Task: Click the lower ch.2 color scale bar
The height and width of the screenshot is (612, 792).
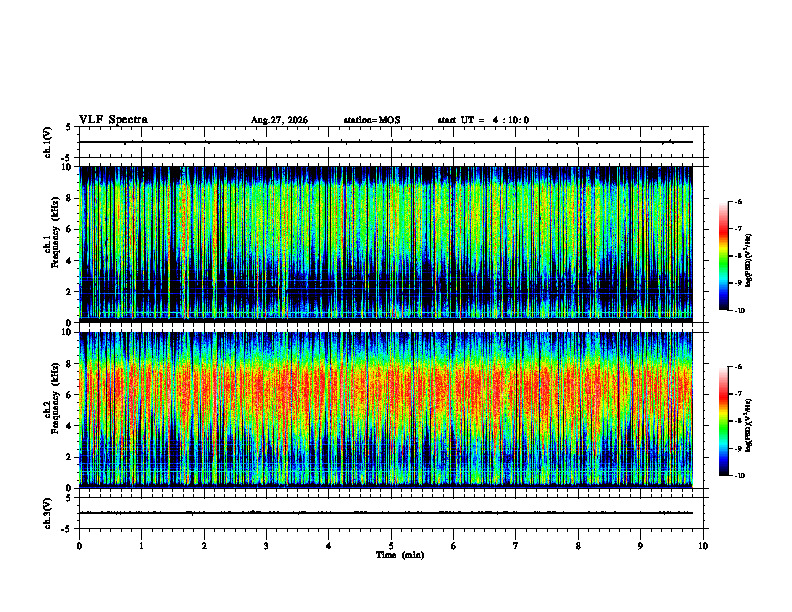Action: click(x=724, y=421)
